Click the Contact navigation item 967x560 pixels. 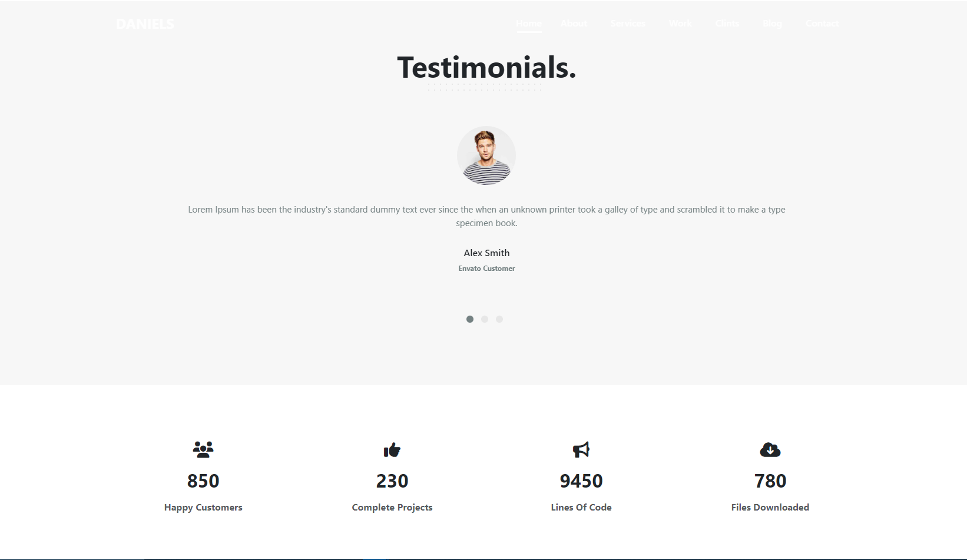click(822, 23)
